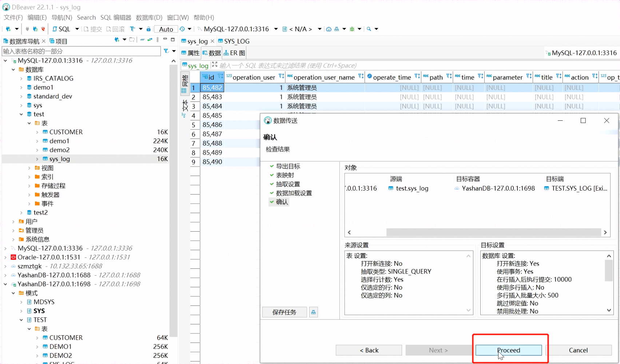Open the 编辑(E) menu
Viewport: 620px width, 364px height.
[37, 17]
